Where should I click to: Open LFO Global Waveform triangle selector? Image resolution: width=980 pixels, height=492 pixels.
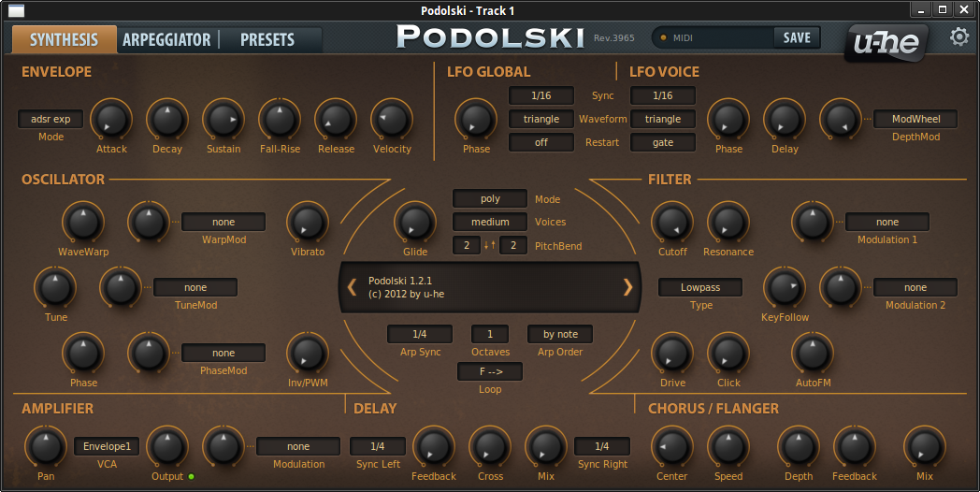(x=541, y=119)
